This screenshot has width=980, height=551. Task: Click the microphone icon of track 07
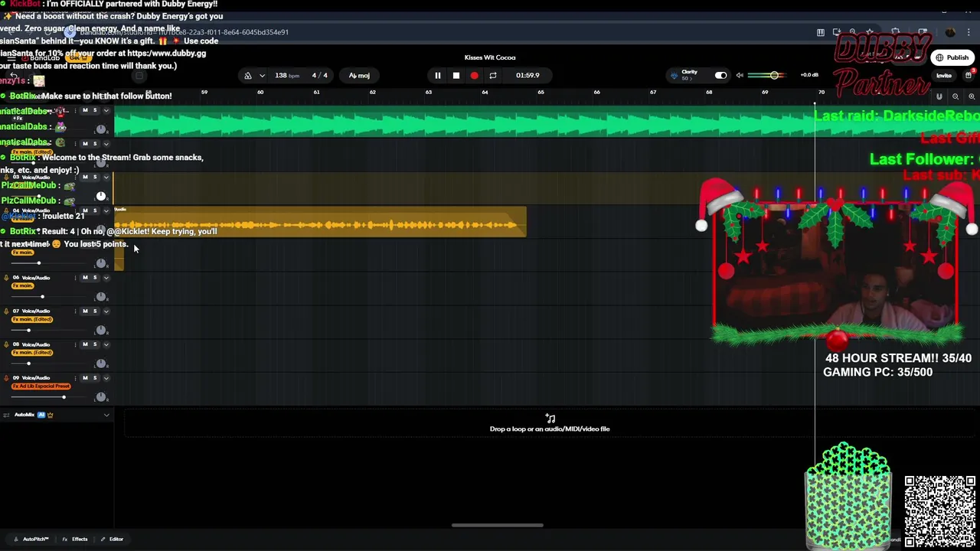click(x=7, y=311)
